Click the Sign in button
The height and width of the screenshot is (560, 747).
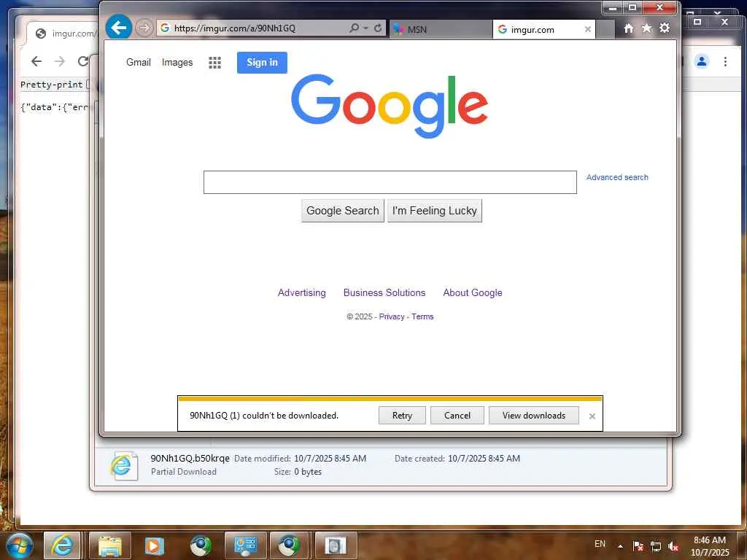262,63
